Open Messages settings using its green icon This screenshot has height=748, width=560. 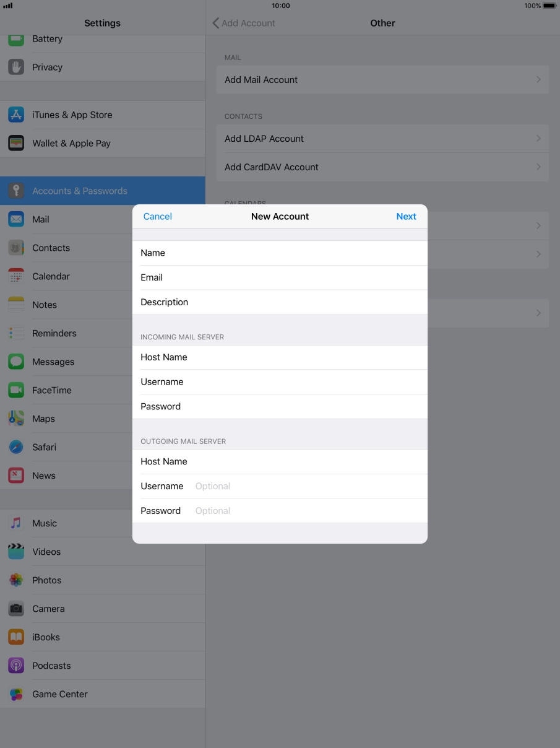(16, 362)
